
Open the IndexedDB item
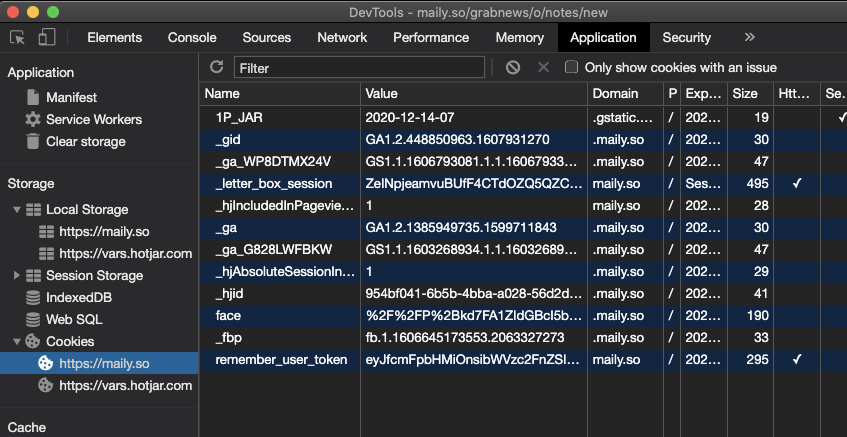tap(79, 298)
